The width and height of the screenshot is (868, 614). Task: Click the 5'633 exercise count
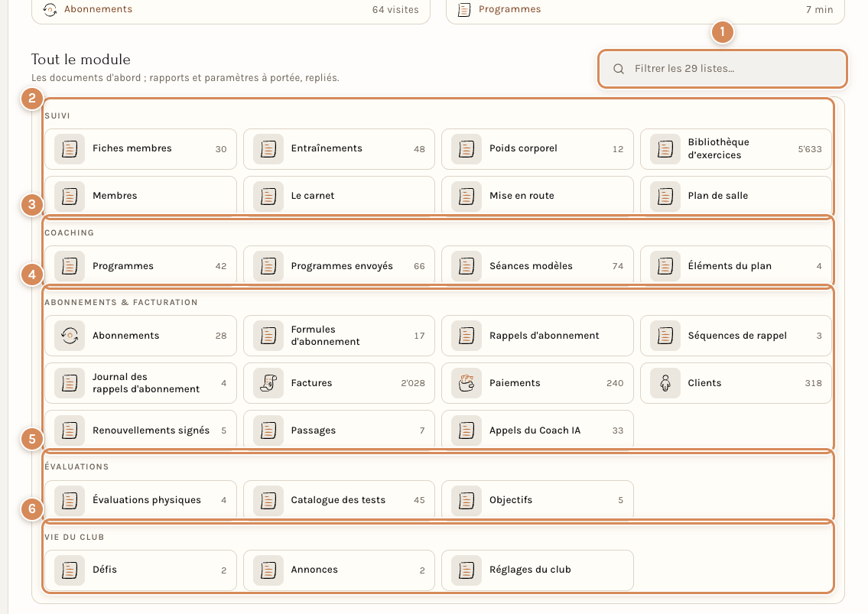[x=810, y=149]
